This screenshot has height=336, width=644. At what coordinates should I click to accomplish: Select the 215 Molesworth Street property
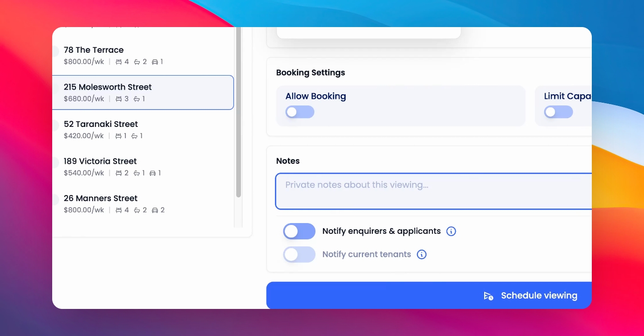[x=143, y=92]
